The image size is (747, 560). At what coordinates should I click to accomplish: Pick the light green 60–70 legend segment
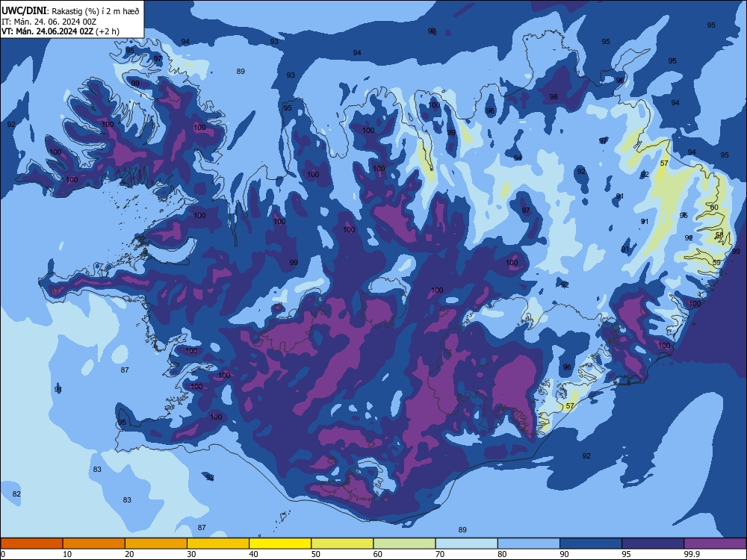(x=404, y=544)
